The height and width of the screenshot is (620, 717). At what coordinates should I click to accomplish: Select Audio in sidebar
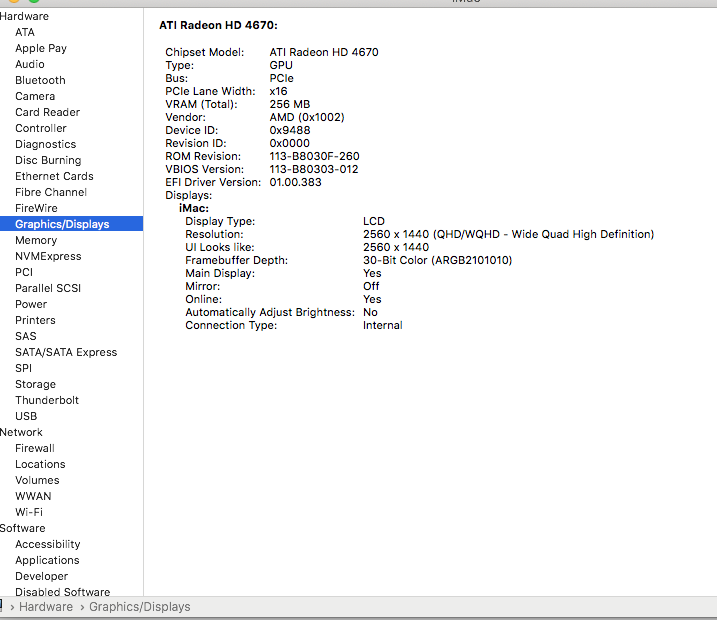pyautogui.click(x=30, y=64)
